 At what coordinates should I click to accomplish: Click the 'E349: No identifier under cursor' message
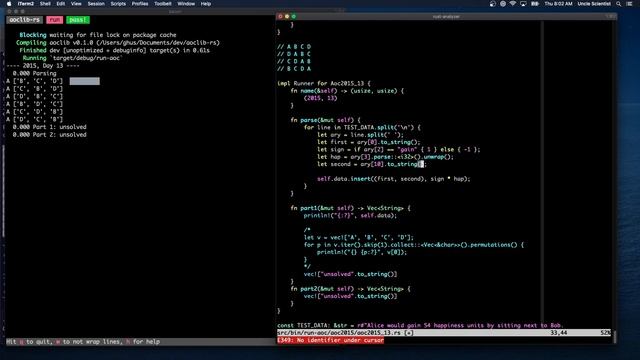[x=331, y=340]
